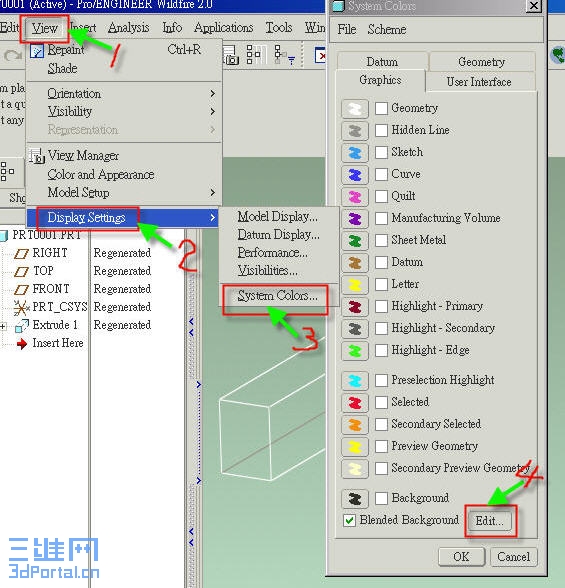Click the Letter color swatch button
The width and height of the screenshot is (565, 588).
click(x=355, y=285)
